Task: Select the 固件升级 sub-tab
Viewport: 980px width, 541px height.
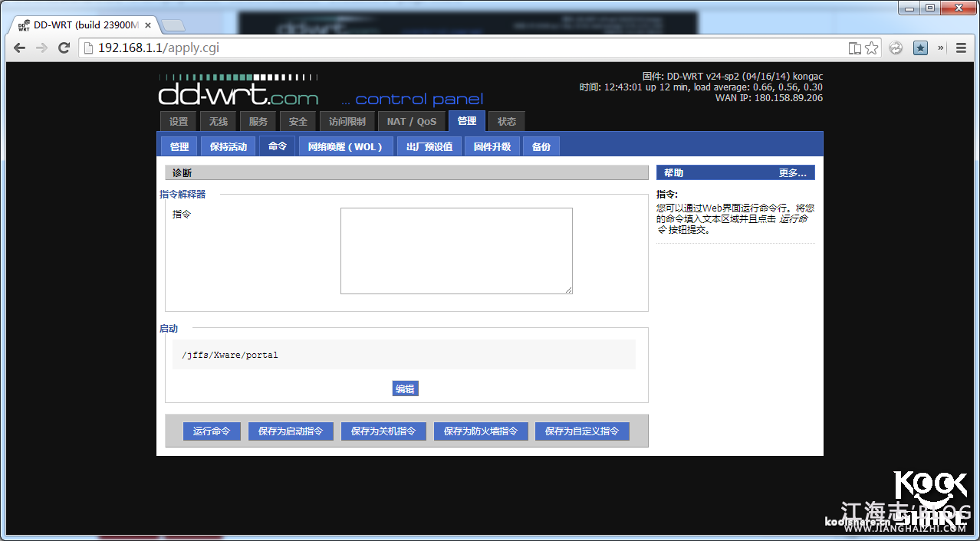Action: (x=492, y=146)
